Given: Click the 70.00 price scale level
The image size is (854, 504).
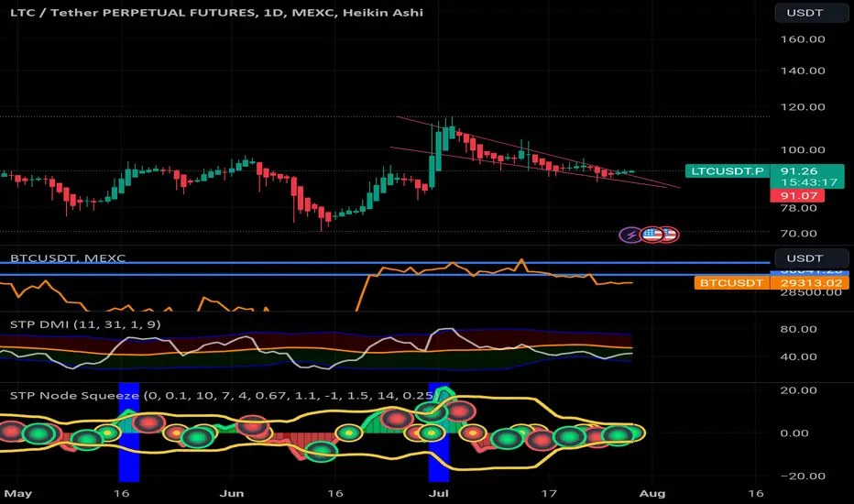Looking at the screenshot, I should click(798, 233).
